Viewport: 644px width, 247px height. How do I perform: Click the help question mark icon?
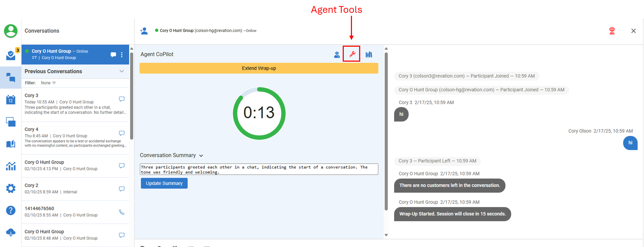[x=11, y=210]
